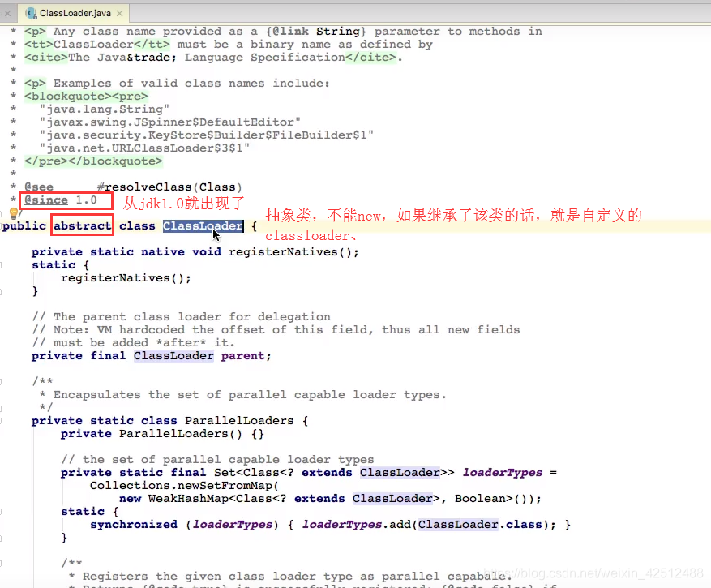Viewport: 711px width, 588px height.
Task: Click the @see Javadoc tag
Action: (39, 187)
